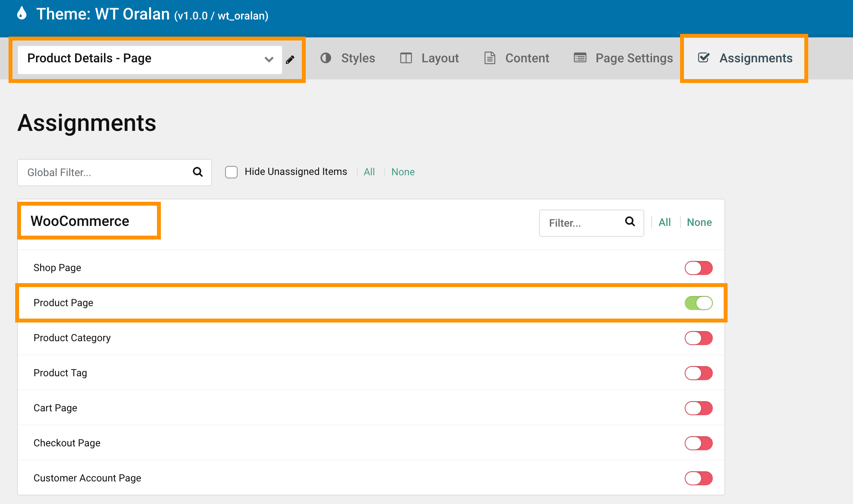
Task: Enable the Checkout Page toggle
Action: pyautogui.click(x=699, y=443)
